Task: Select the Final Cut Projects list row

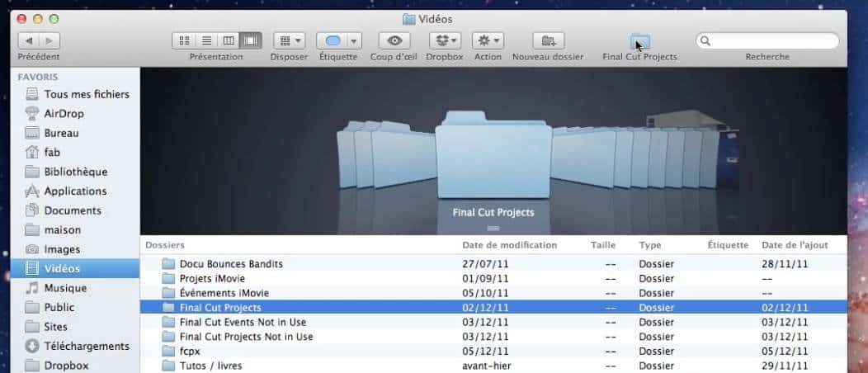Action: (x=493, y=307)
